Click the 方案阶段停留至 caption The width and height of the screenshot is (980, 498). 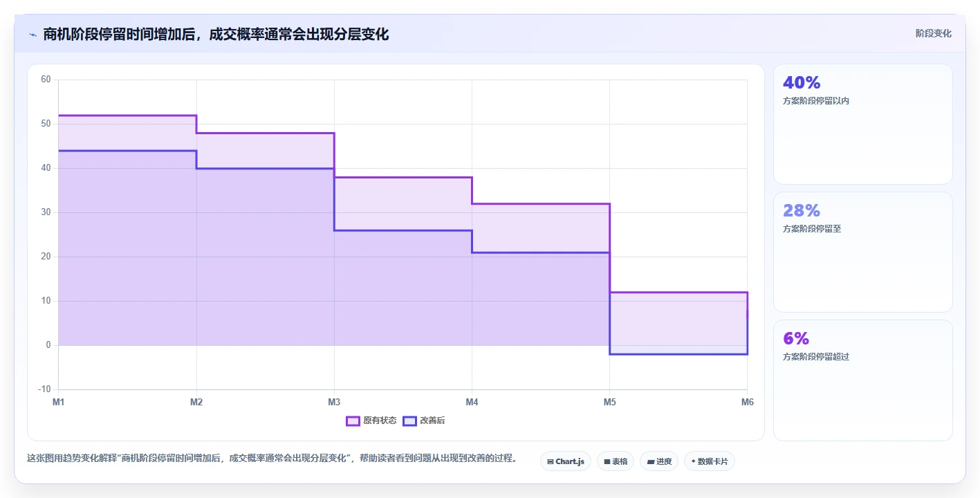[x=812, y=229]
